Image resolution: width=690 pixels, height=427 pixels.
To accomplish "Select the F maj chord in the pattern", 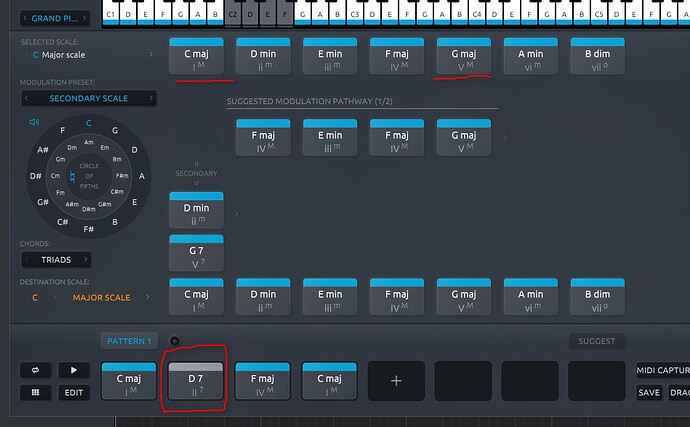I will tap(263, 381).
